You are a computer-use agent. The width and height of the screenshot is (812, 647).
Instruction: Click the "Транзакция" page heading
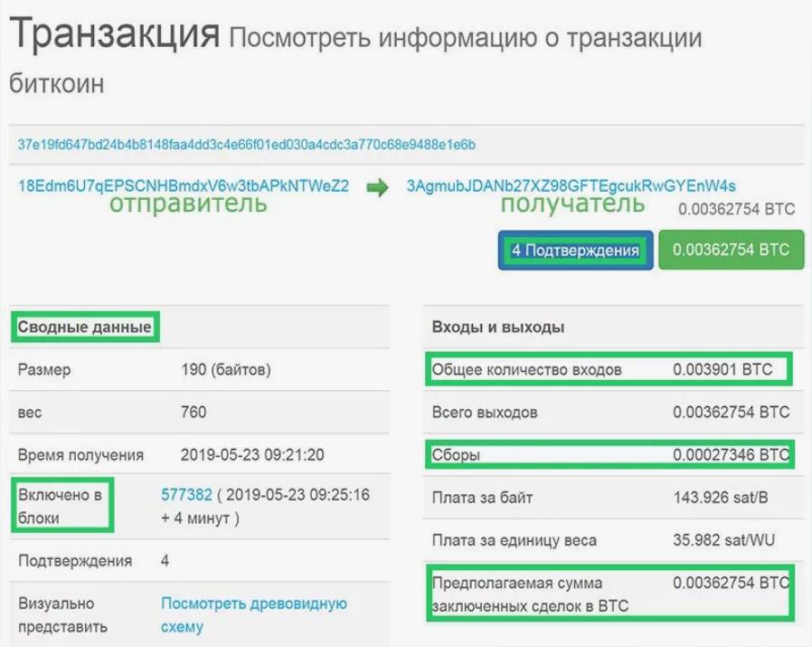[x=115, y=36]
